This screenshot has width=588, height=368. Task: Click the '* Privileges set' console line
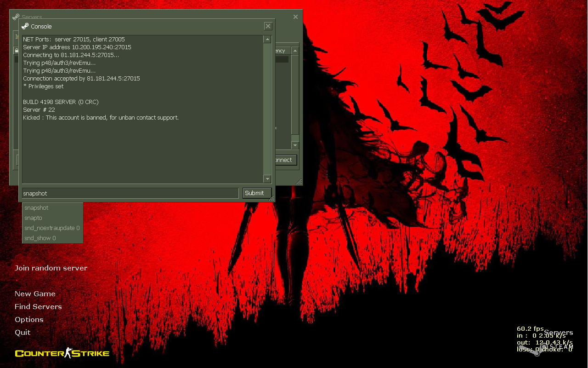[43, 86]
